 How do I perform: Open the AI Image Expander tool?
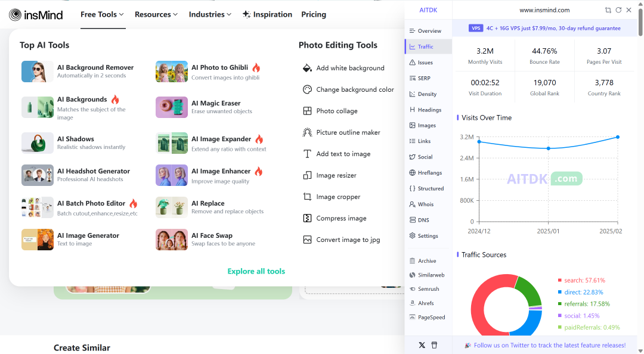click(212, 143)
